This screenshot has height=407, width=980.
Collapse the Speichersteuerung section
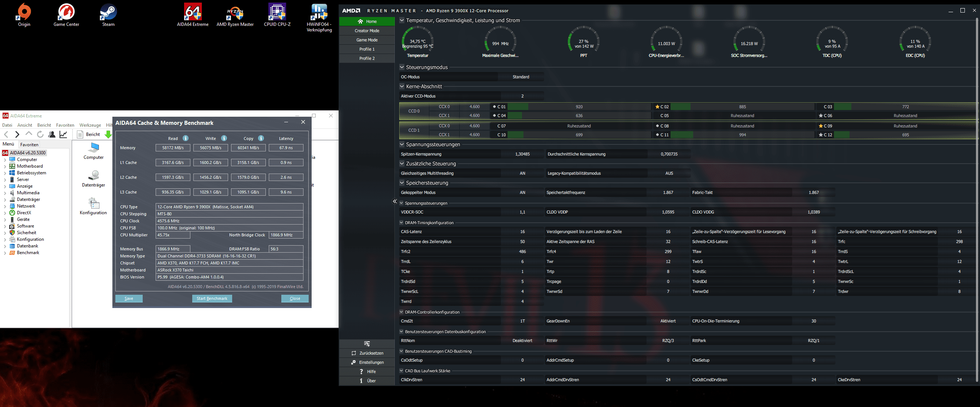[402, 183]
